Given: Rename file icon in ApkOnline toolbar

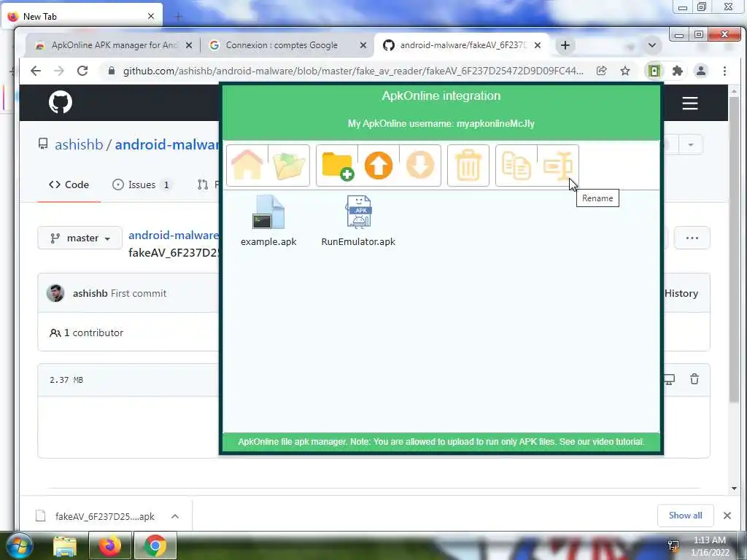Looking at the screenshot, I should [x=557, y=166].
